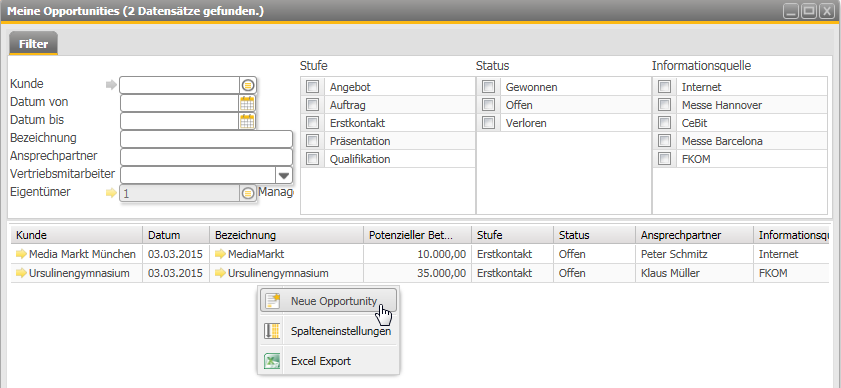Sort by the Datum column header
Screen dimensions: 841x388
pos(176,235)
